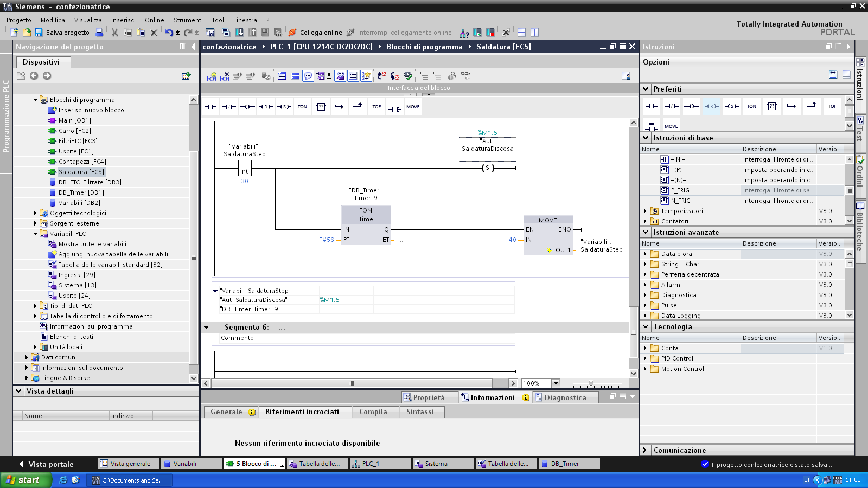
Task: Insert a set coil from Preferiti panel
Action: click(x=731, y=106)
